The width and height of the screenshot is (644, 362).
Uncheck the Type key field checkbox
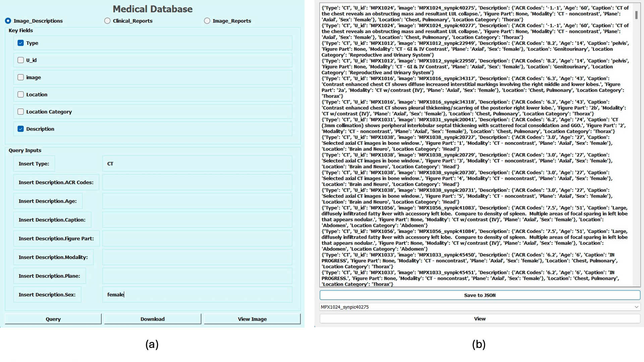[x=20, y=43]
